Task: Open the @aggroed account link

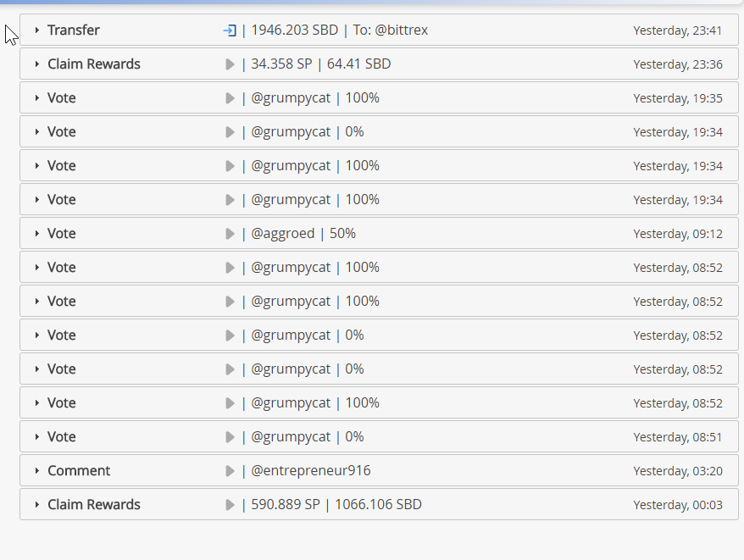Action: coord(283,234)
